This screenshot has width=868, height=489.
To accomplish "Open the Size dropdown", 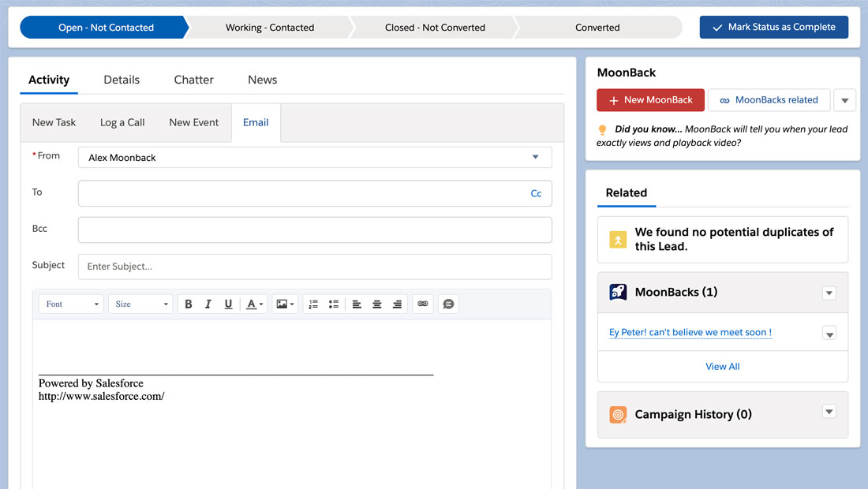I will coord(140,304).
